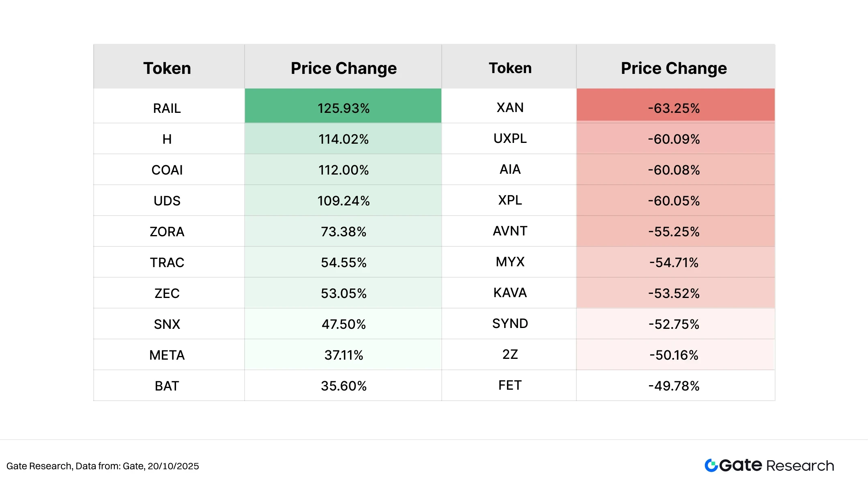This screenshot has width=868, height=492.
Task: Click the data source footer caption
Action: (x=103, y=466)
